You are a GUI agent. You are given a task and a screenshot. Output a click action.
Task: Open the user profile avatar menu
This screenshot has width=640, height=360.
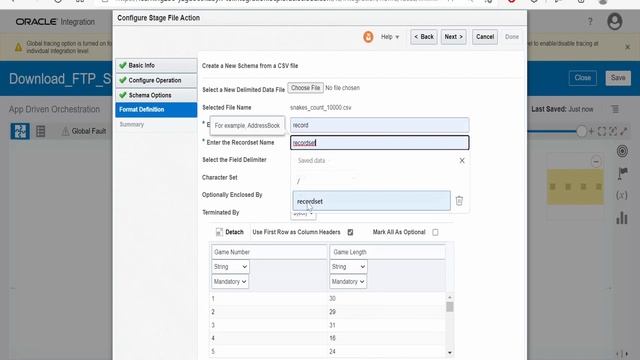614,22
